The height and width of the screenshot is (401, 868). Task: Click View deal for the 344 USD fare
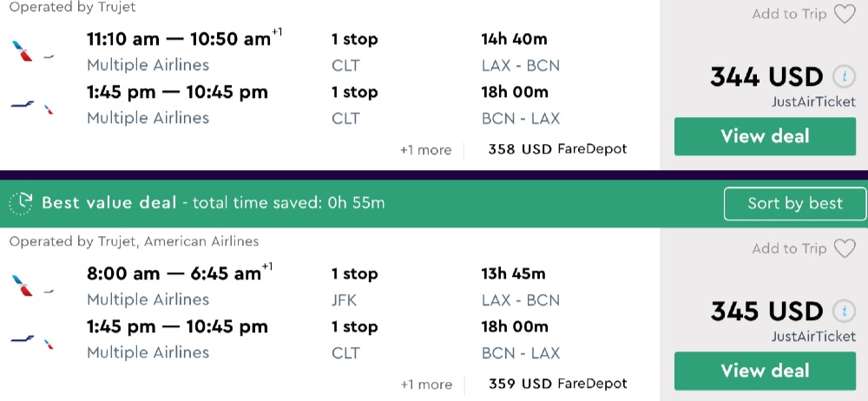pyautogui.click(x=765, y=136)
